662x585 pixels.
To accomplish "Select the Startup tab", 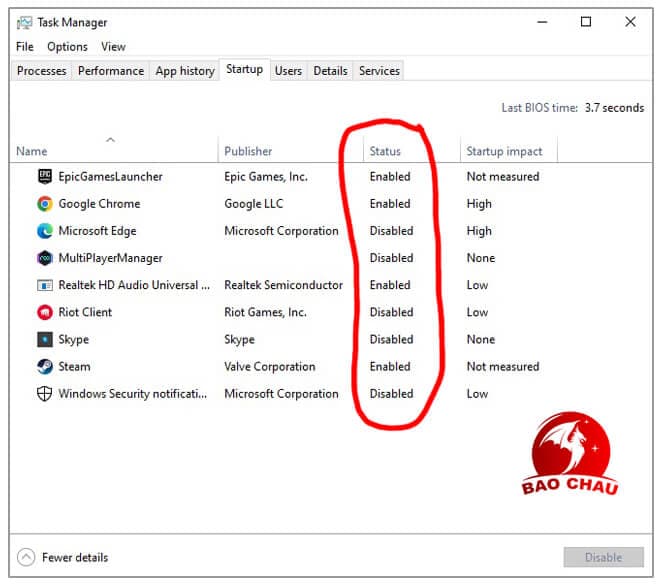I will [x=244, y=69].
